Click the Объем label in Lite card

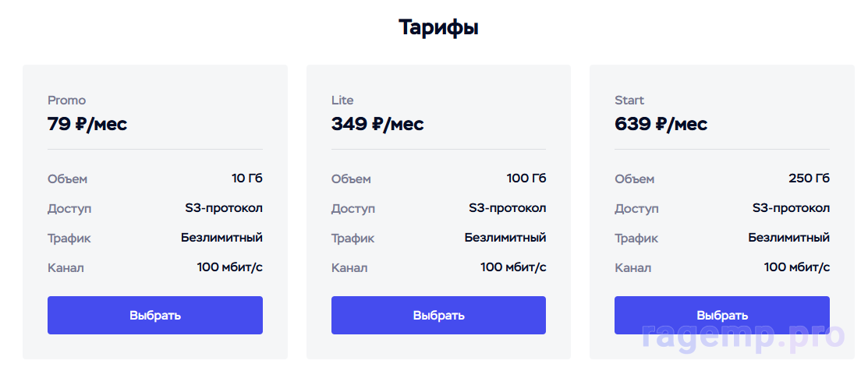pos(351,178)
